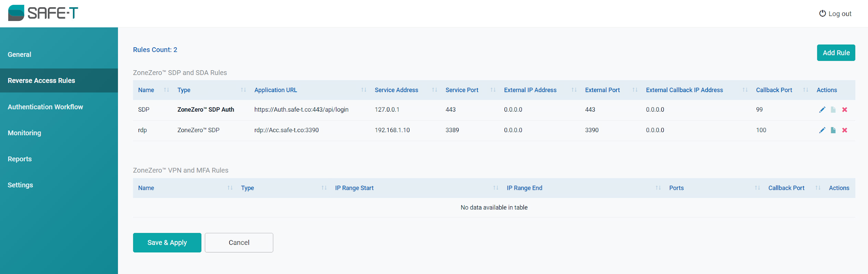Go to Authentication Workflow

click(x=45, y=107)
